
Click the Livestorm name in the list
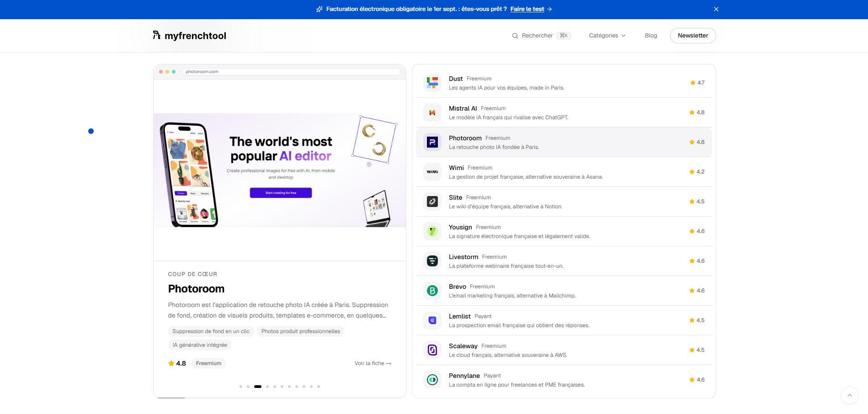pyautogui.click(x=463, y=257)
